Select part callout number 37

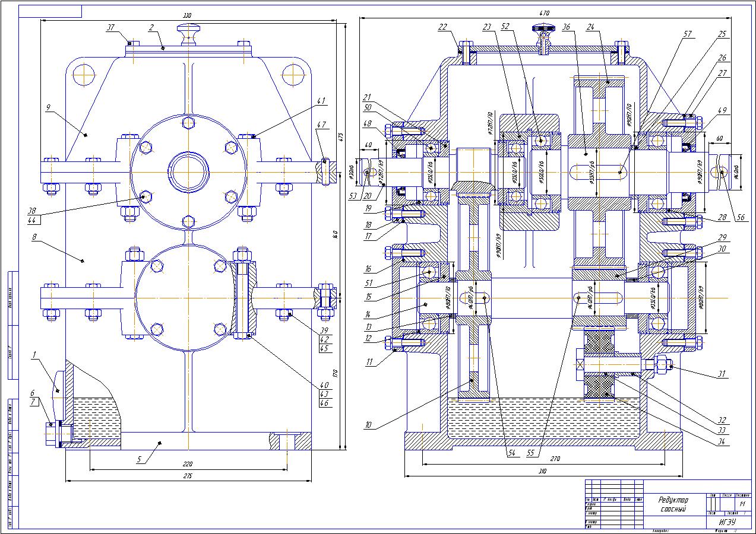coord(110,27)
